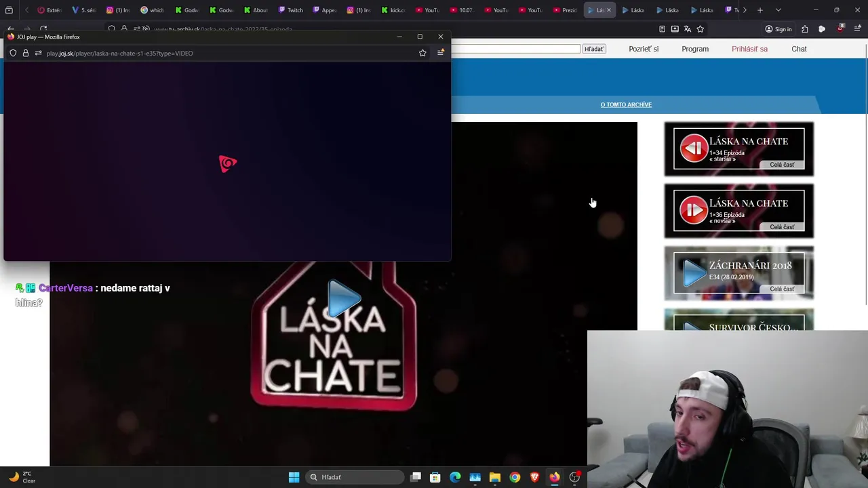Bookmark star in JOJ play popup window
The width and height of the screenshot is (868, 488).
click(x=422, y=53)
